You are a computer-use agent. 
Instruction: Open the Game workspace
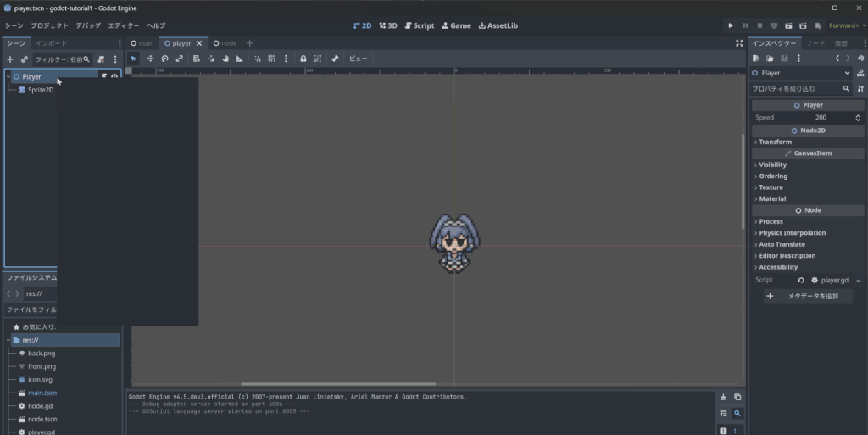tap(456, 25)
